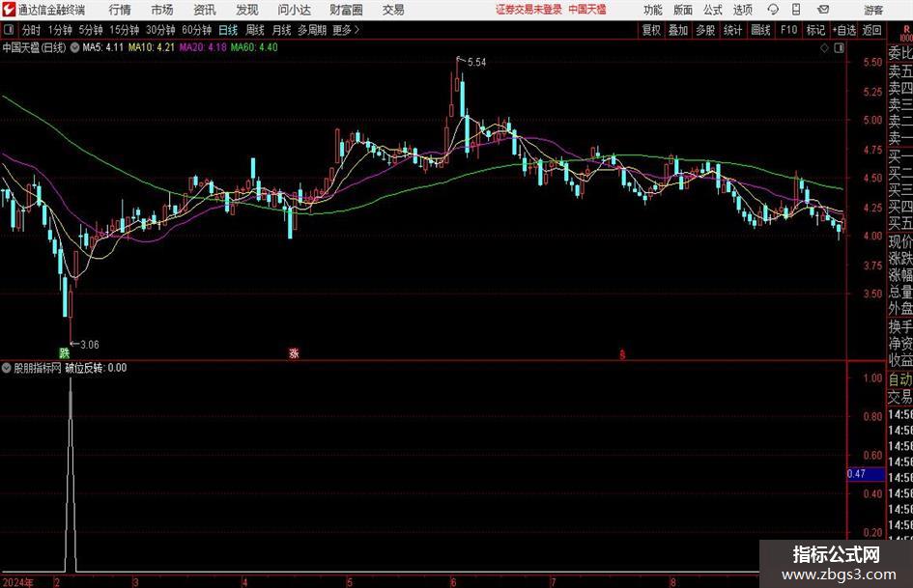913x588 pixels.
Task: Expand the 更多 period options
Action: click(x=346, y=30)
